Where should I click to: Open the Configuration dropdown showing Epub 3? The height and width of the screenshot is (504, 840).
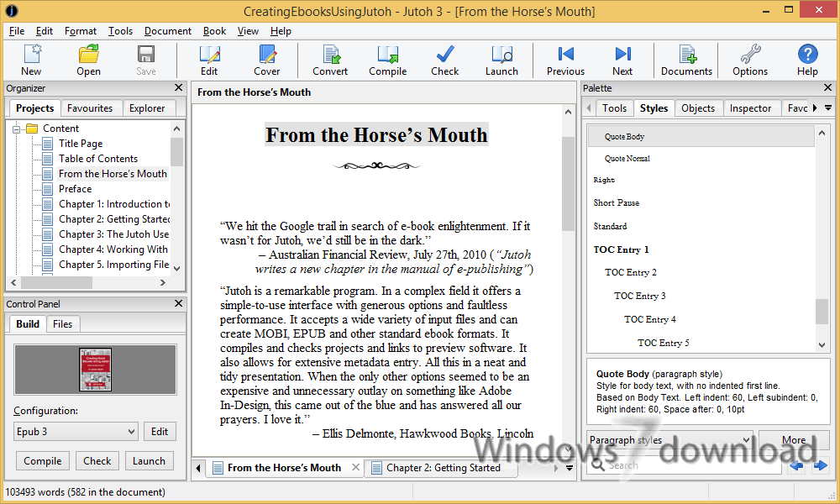pyautogui.click(x=76, y=431)
